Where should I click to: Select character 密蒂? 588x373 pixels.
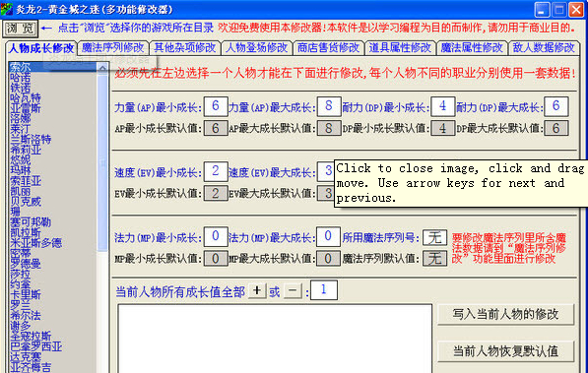(21, 253)
